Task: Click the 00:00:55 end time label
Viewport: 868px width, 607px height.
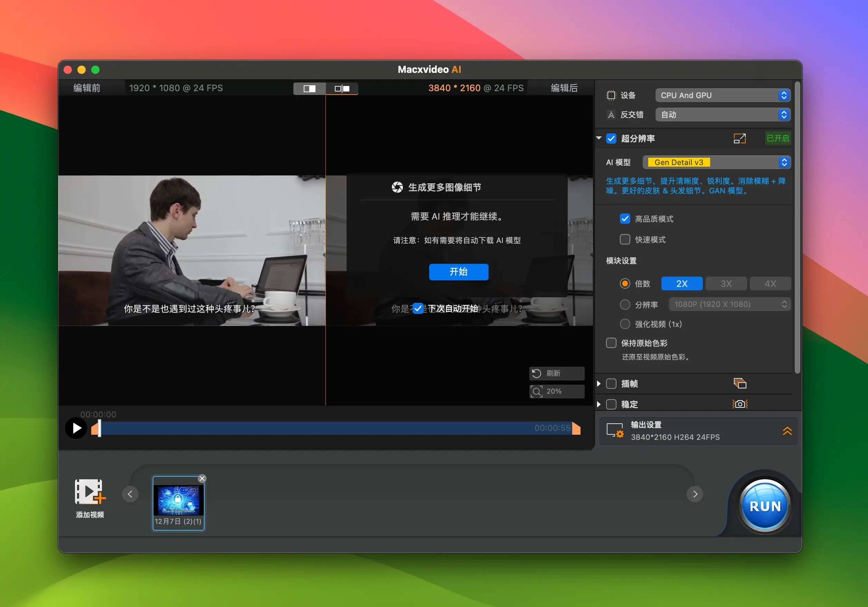Action: tap(552, 428)
